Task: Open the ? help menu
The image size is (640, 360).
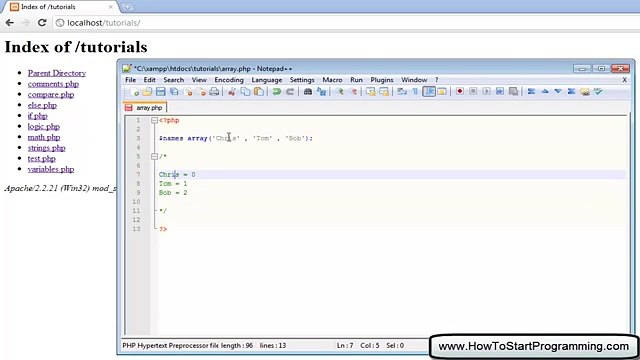Action: pos(436,80)
